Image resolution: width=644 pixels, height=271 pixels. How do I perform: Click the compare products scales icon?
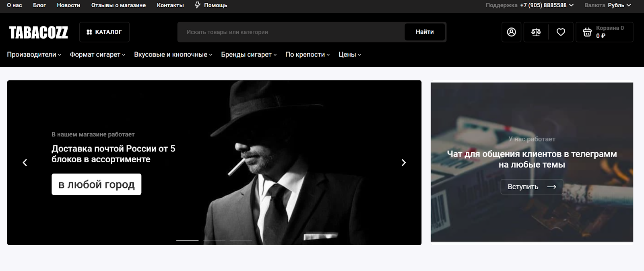536,32
